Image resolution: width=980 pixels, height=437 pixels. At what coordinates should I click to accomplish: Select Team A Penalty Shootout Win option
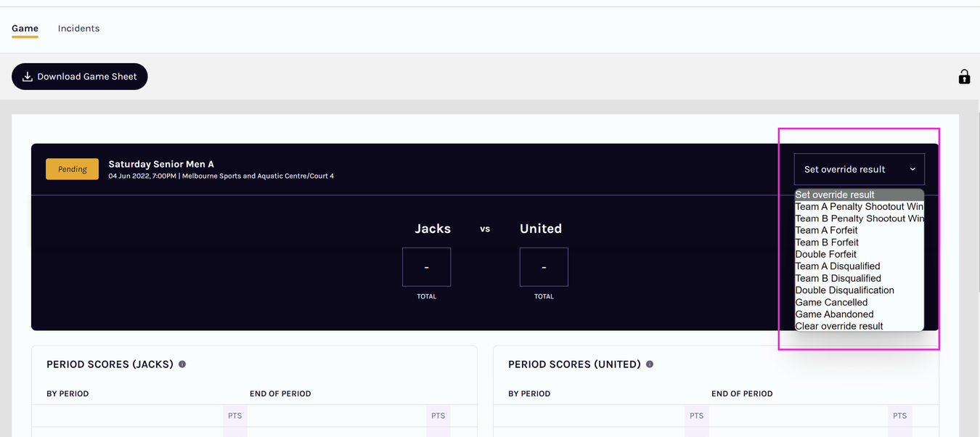(x=859, y=206)
